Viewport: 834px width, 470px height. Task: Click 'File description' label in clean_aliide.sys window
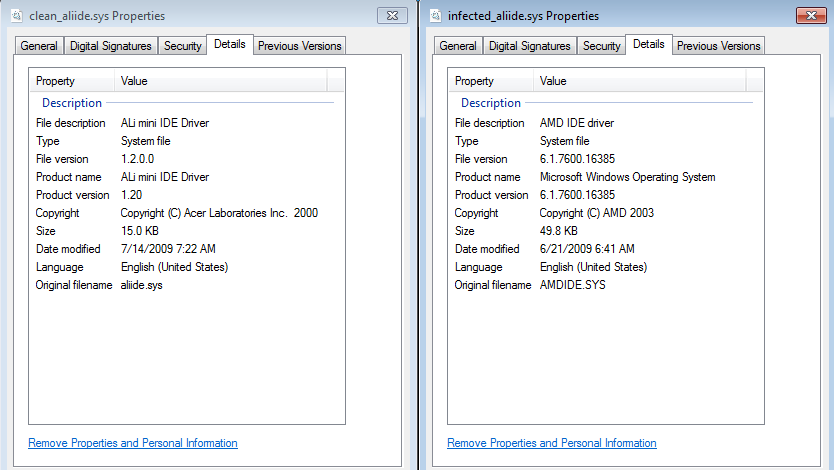(71, 123)
